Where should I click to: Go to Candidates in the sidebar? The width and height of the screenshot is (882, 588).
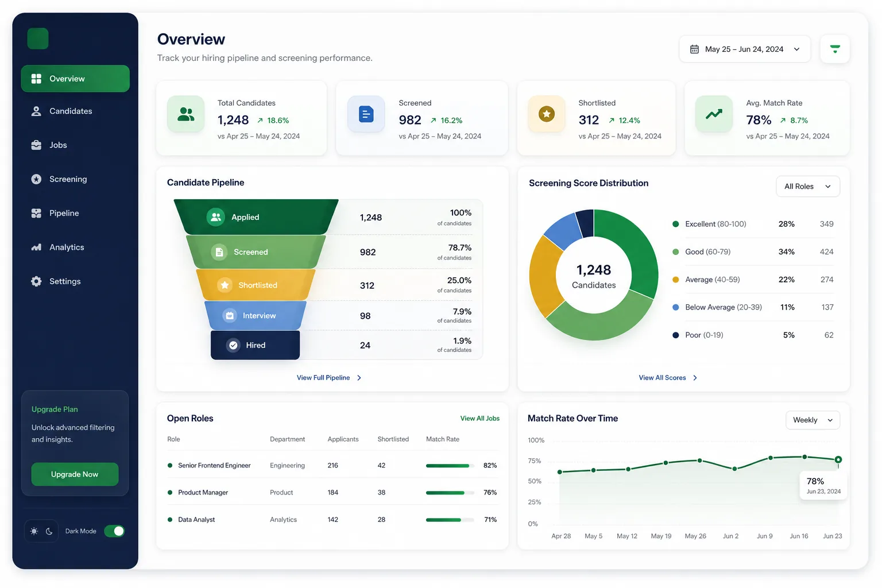click(x=75, y=111)
